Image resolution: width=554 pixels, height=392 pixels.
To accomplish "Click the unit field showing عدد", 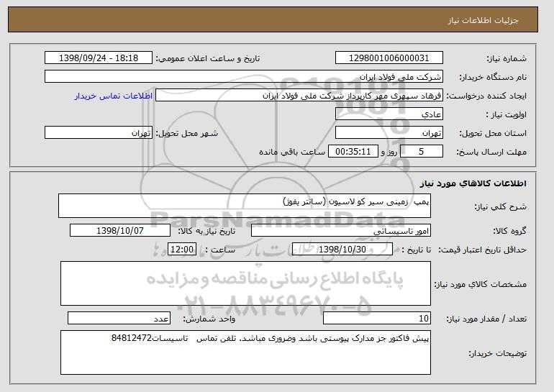I will (x=119, y=318).
